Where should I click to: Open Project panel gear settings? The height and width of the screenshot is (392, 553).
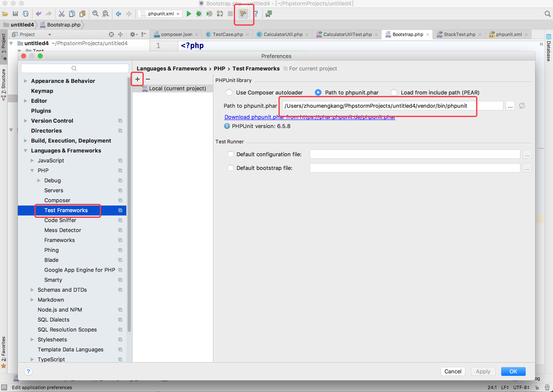(134, 34)
